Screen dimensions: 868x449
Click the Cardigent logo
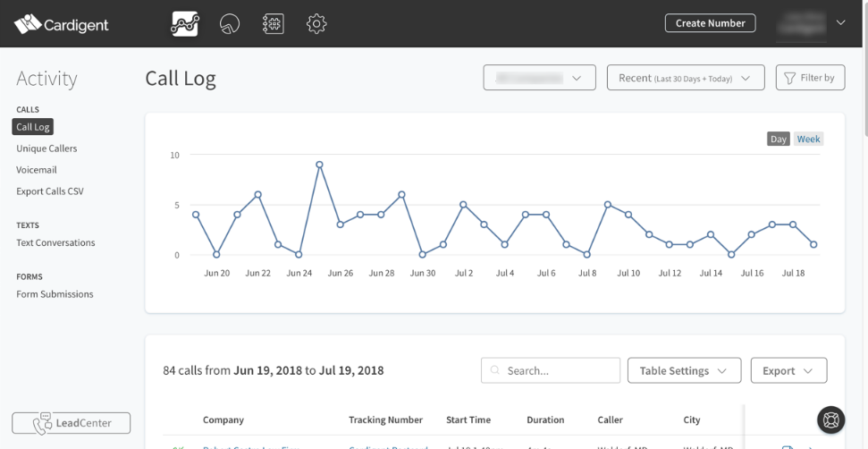pos(62,24)
